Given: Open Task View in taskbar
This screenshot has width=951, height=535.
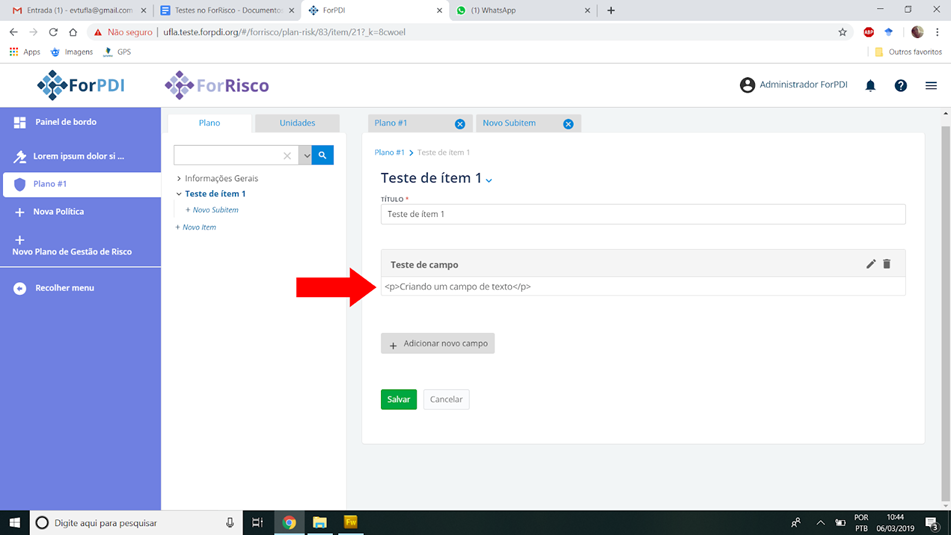Looking at the screenshot, I should click(258, 522).
